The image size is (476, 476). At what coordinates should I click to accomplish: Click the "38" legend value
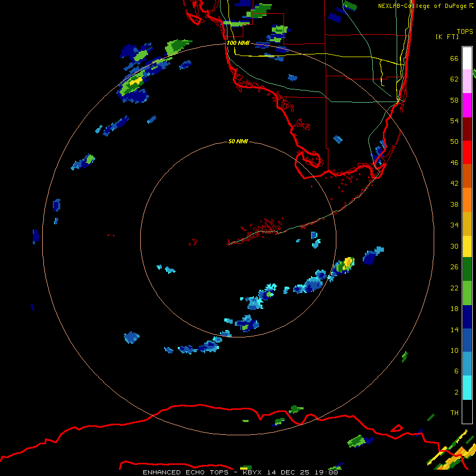pos(454,204)
